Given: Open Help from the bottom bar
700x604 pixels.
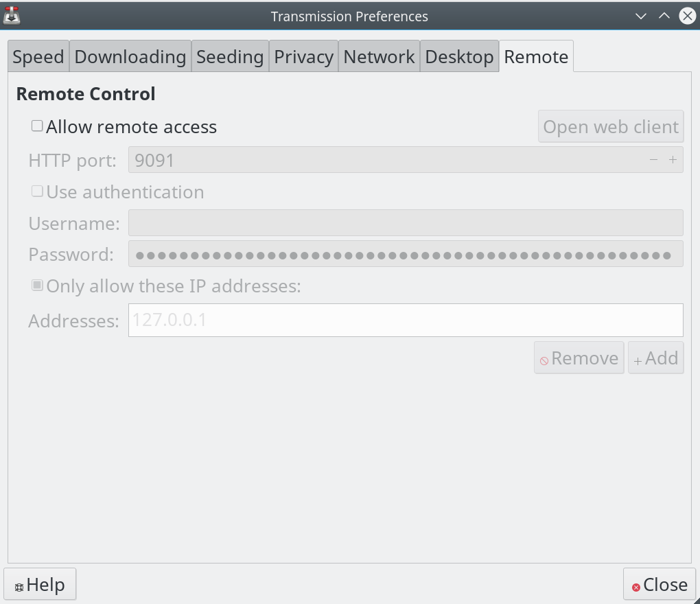Looking at the screenshot, I should click(40, 584).
